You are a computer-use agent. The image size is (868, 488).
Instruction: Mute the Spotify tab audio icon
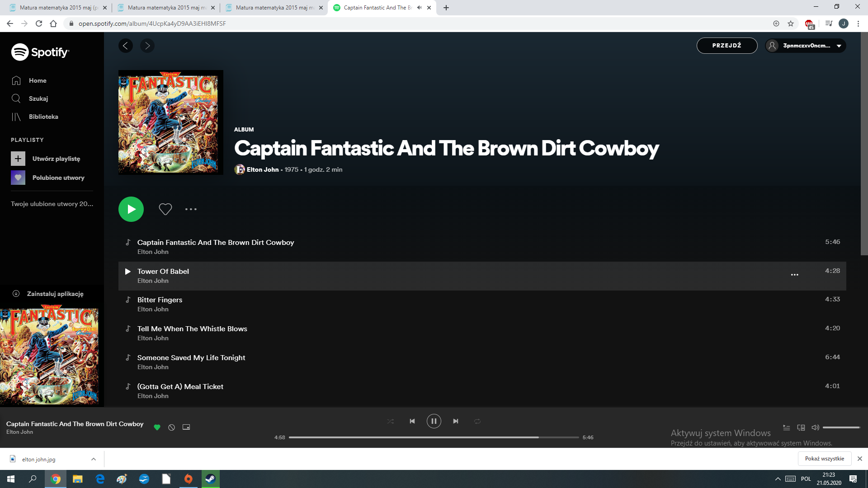click(420, 8)
